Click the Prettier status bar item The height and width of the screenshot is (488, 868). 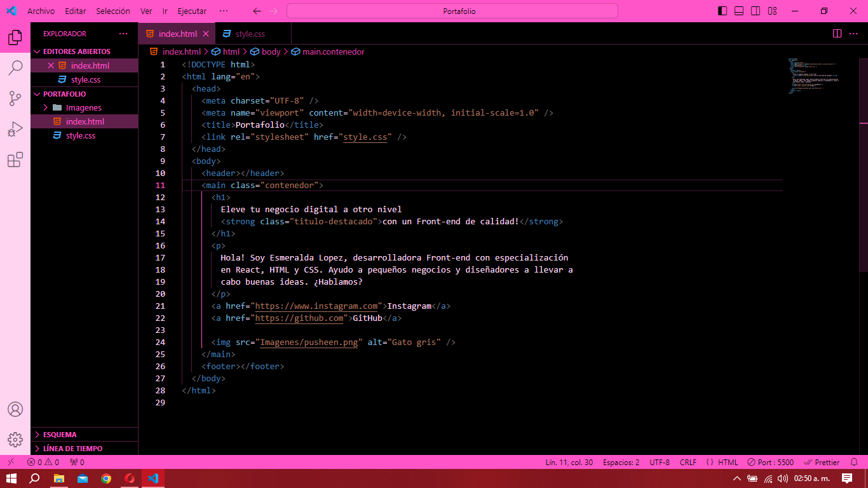(x=822, y=463)
